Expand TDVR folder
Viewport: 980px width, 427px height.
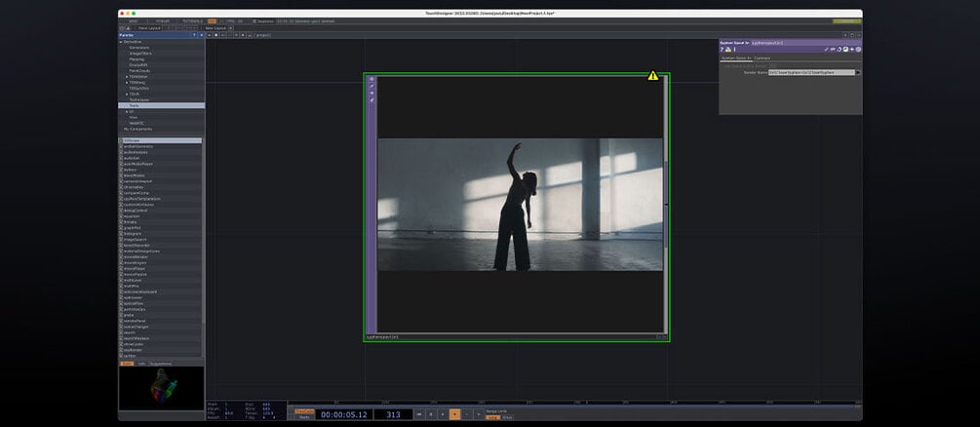(x=127, y=94)
